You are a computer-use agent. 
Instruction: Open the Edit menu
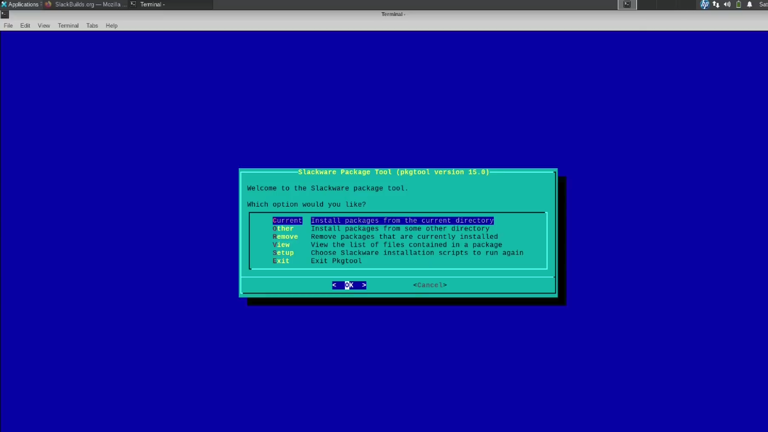(25, 25)
